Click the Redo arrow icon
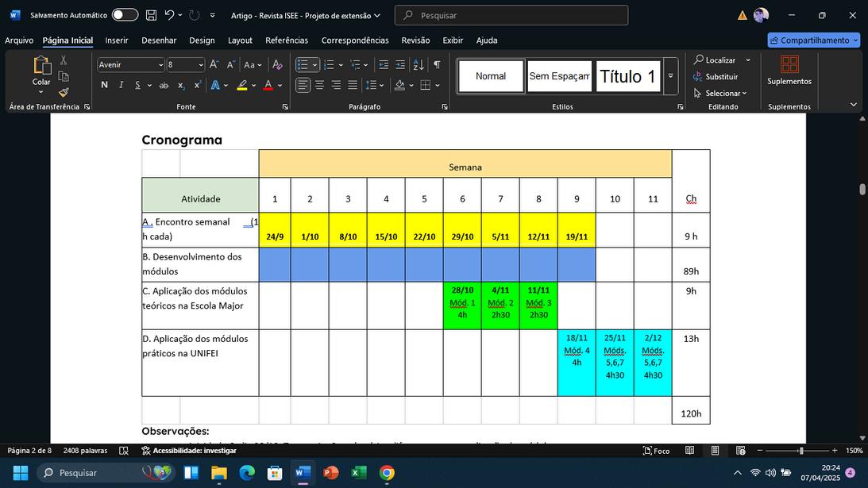The width and height of the screenshot is (868, 488). 195,16
